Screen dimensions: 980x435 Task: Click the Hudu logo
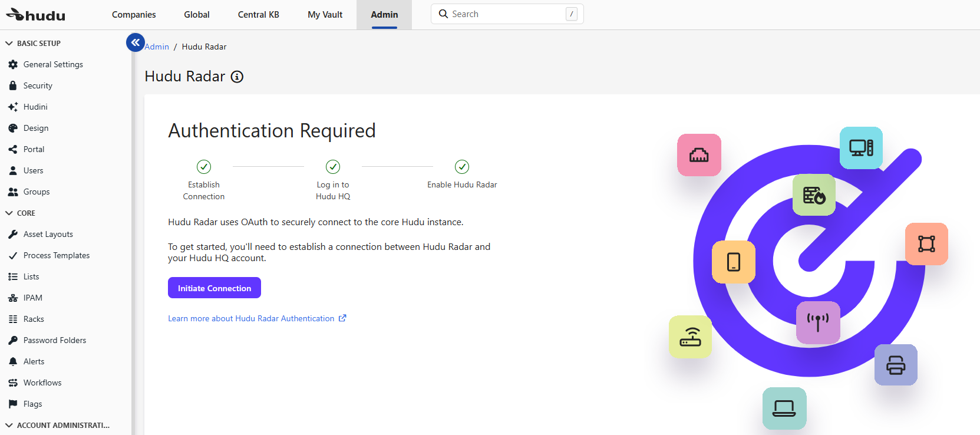click(35, 15)
